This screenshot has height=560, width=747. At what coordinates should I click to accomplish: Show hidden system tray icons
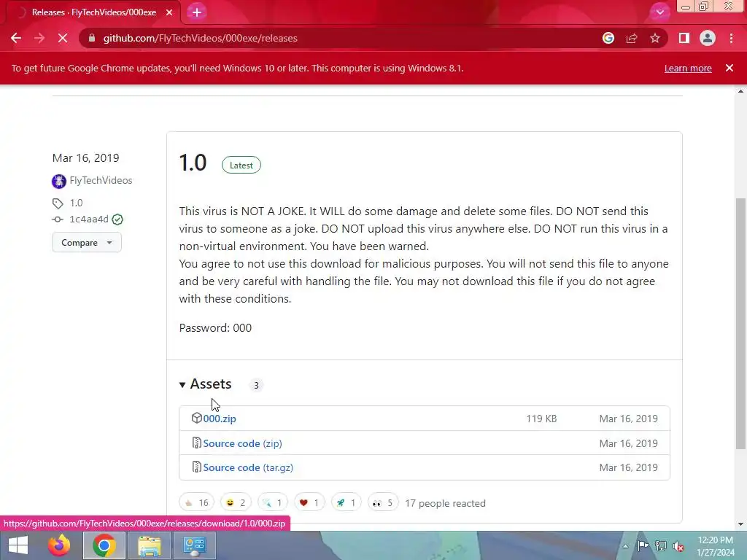(625, 546)
